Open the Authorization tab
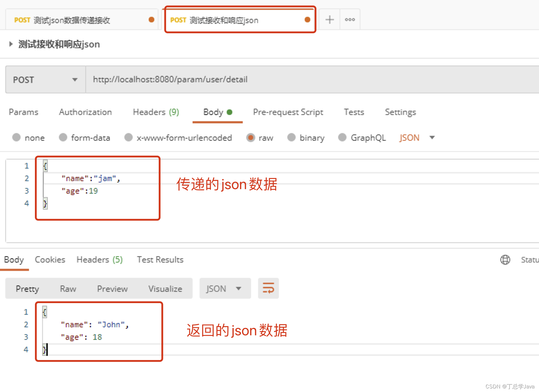 click(85, 112)
